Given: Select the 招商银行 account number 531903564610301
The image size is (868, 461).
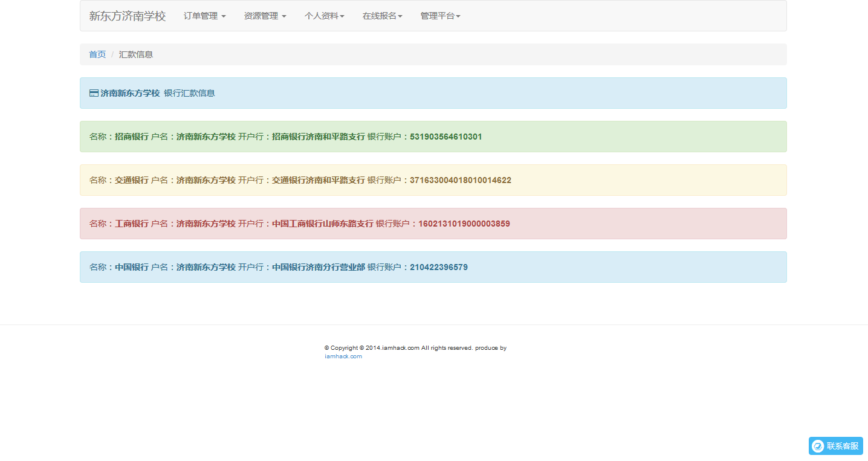Looking at the screenshot, I should click(446, 137).
